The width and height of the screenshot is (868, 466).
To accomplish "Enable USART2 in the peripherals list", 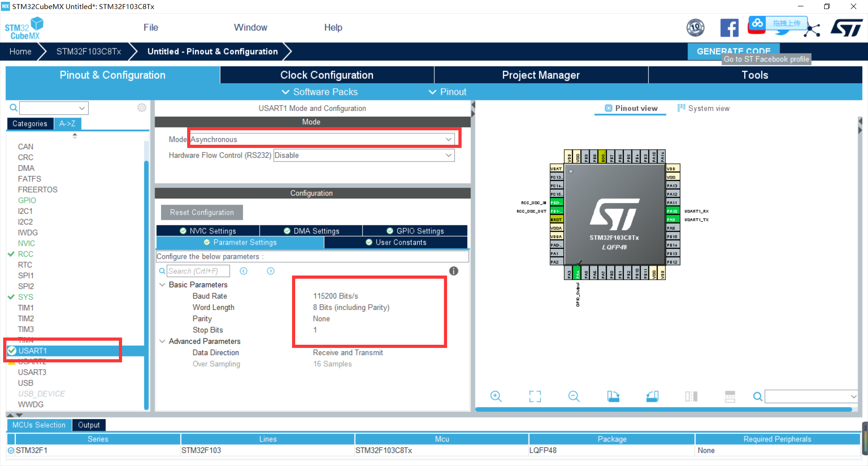I will 32,361.
